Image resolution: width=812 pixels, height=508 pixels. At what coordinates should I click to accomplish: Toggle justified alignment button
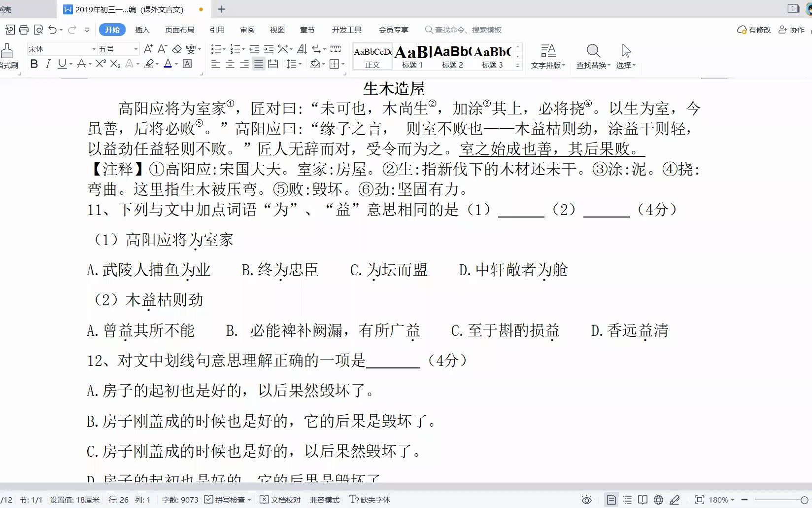click(x=258, y=64)
